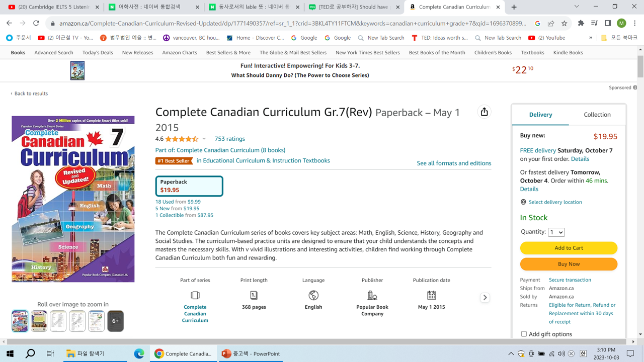Click the address bar URL field
The height and width of the screenshot is (362, 644).
(x=293, y=24)
